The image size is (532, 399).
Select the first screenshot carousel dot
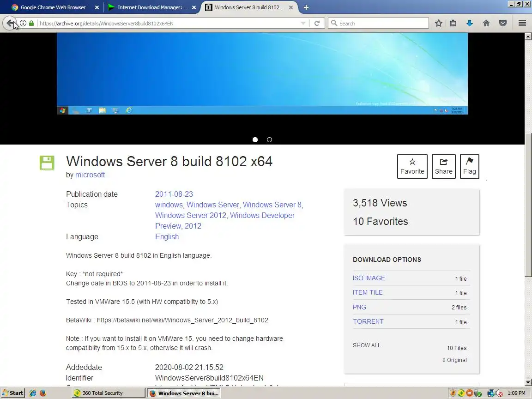coord(255,139)
